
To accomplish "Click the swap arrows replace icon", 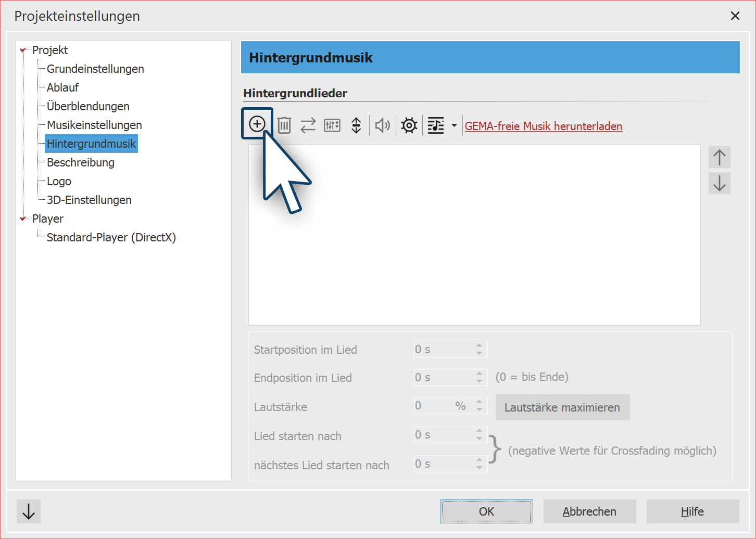I will 308,125.
